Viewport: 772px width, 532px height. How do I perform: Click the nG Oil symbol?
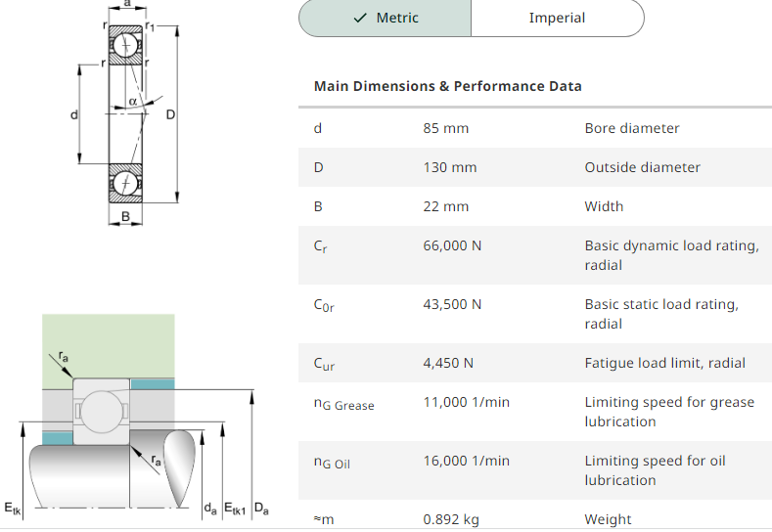(332, 463)
